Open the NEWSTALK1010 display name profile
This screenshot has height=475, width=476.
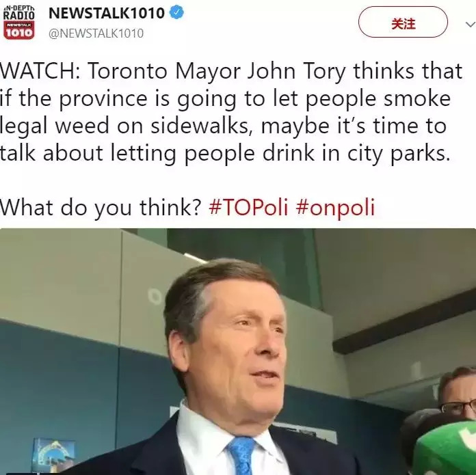click(107, 13)
